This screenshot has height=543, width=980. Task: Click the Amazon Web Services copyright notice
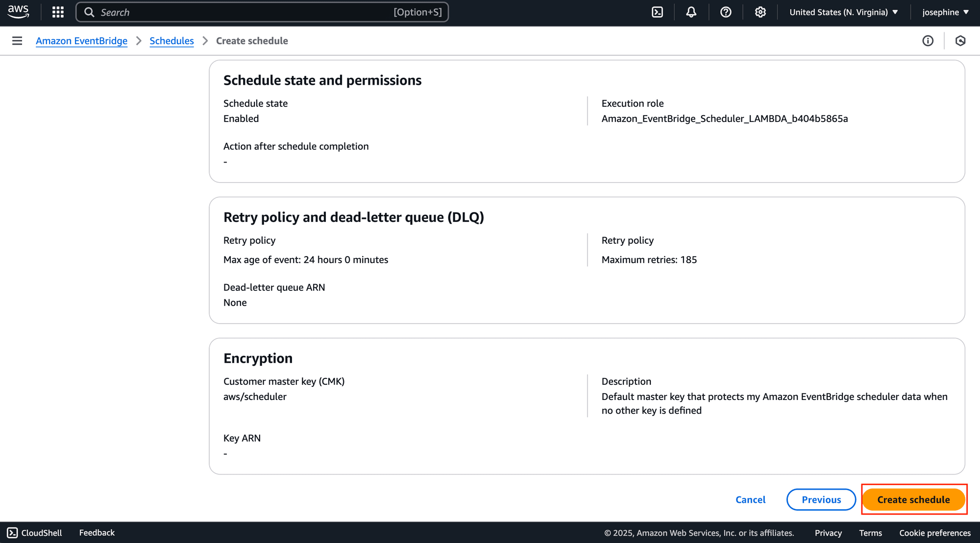699,533
